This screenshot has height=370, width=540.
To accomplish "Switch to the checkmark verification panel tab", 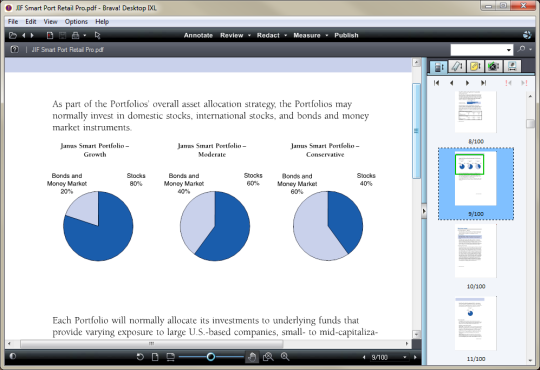I will point(494,66).
